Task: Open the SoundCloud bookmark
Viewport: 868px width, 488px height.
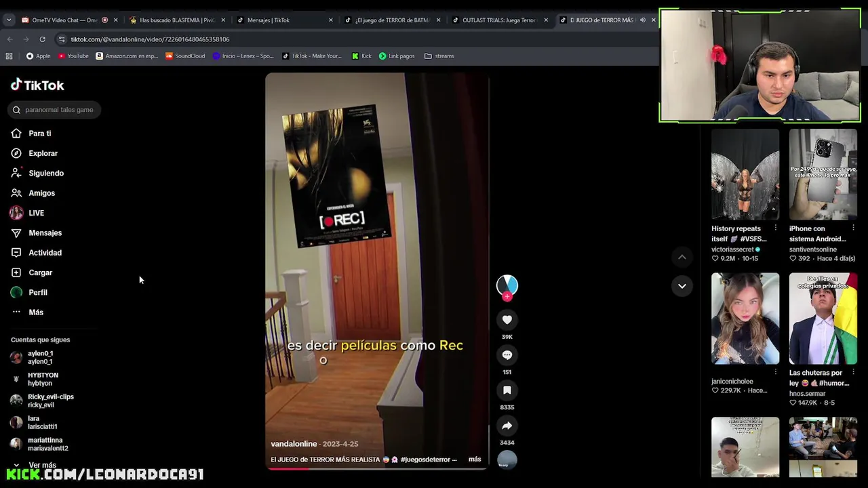Action: [185, 56]
